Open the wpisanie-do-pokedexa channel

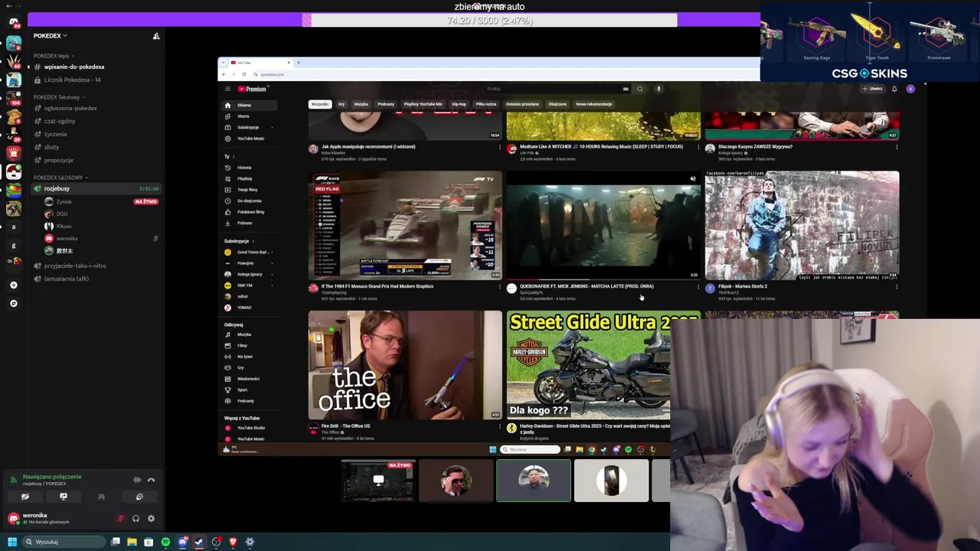pyautogui.click(x=96, y=67)
